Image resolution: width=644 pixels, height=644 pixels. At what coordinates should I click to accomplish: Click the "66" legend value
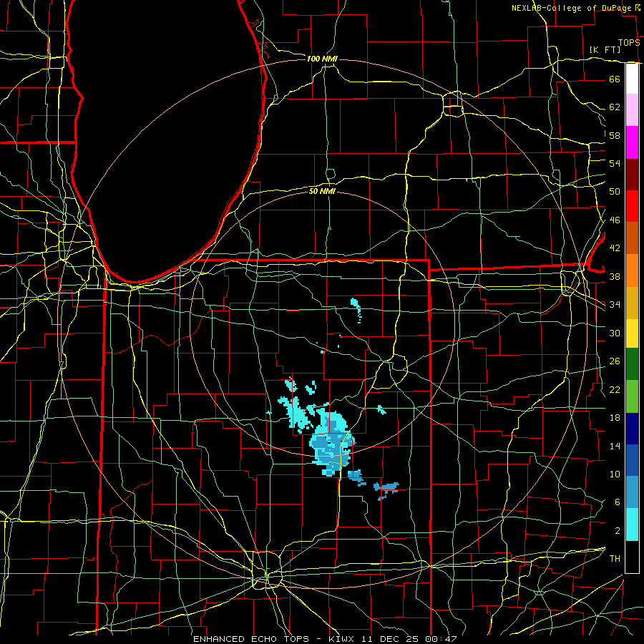615,79
